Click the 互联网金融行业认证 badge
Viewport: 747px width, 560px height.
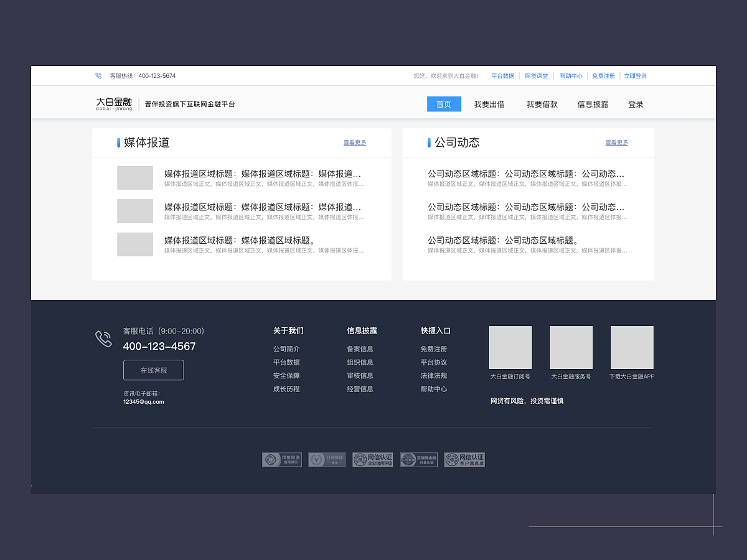click(418, 459)
